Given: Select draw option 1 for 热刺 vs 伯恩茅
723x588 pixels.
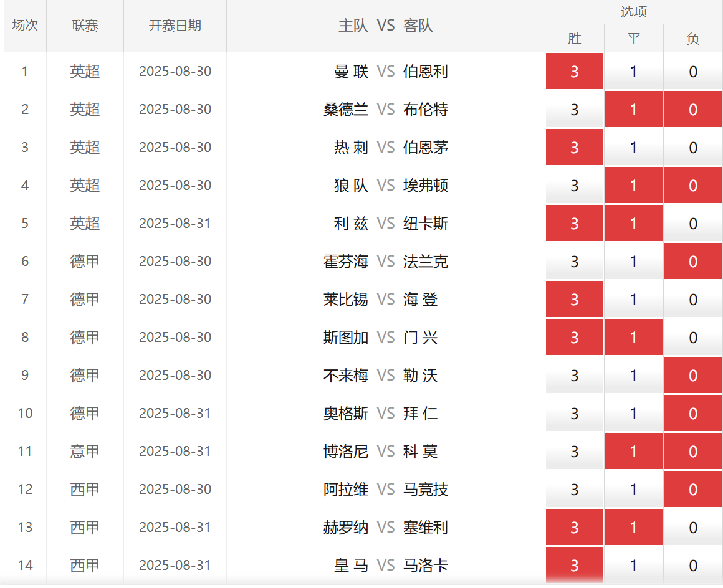Looking at the screenshot, I should click(633, 147).
